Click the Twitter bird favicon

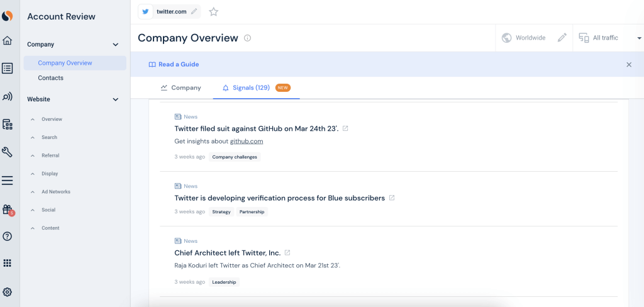(x=145, y=11)
